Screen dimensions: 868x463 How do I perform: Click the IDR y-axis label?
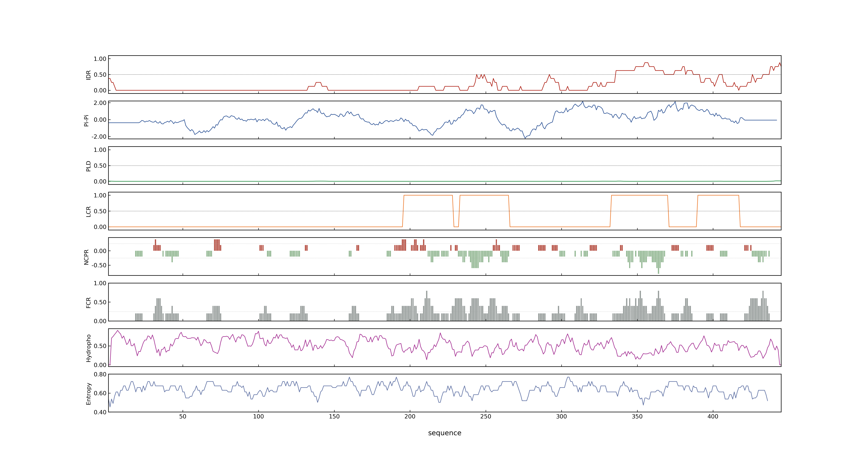pos(88,75)
